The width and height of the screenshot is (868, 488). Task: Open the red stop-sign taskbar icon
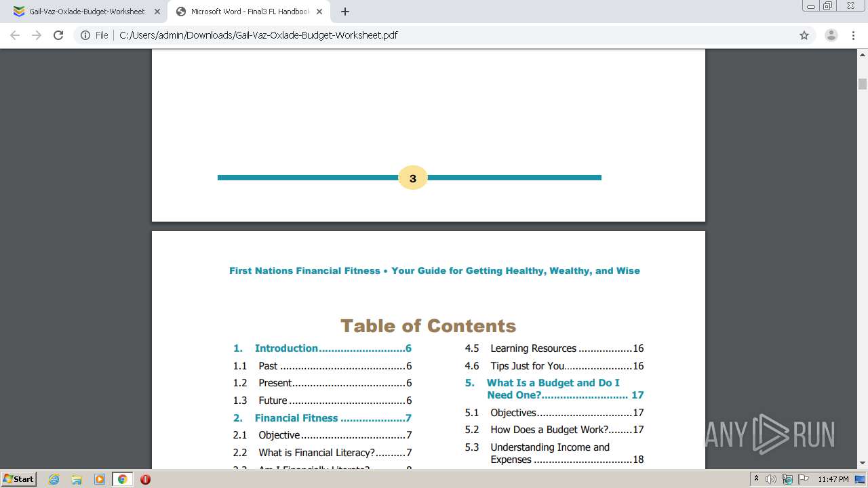pos(145,479)
